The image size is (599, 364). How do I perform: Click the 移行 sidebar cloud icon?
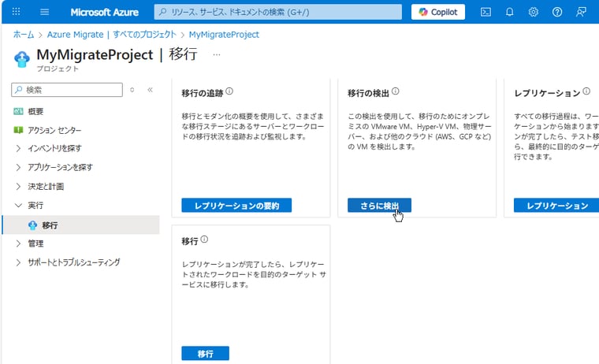[x=32, y=225]
